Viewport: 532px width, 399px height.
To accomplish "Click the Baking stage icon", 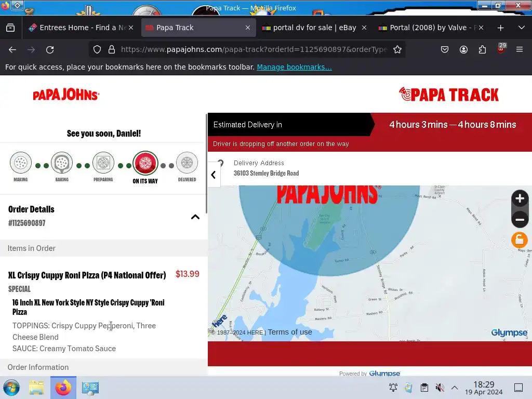I will point(62,163).
